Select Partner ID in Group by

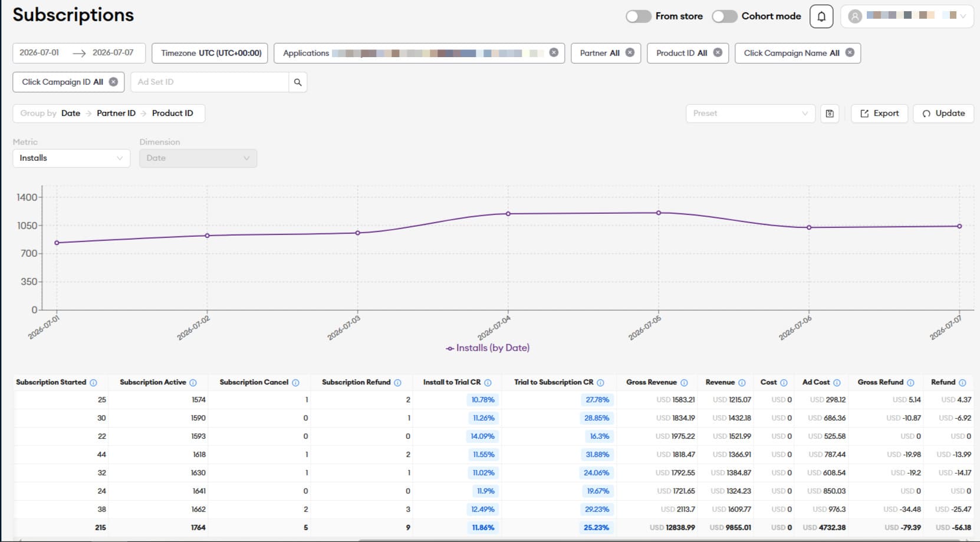116,113
